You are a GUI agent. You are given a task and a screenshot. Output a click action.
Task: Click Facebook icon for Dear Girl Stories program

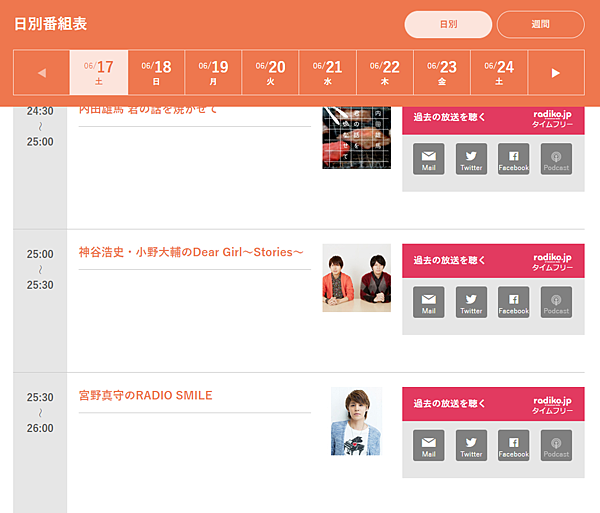514,302
